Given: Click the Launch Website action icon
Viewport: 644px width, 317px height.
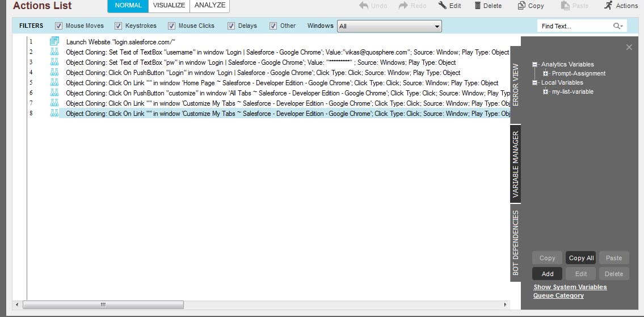Looking at the screenshot, I should click(x=54, y=41).
